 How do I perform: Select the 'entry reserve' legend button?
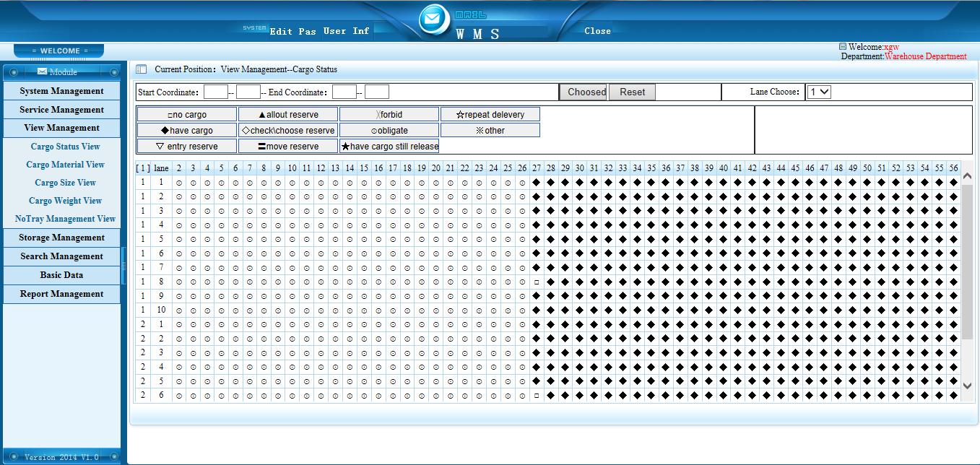pos(187,147)
